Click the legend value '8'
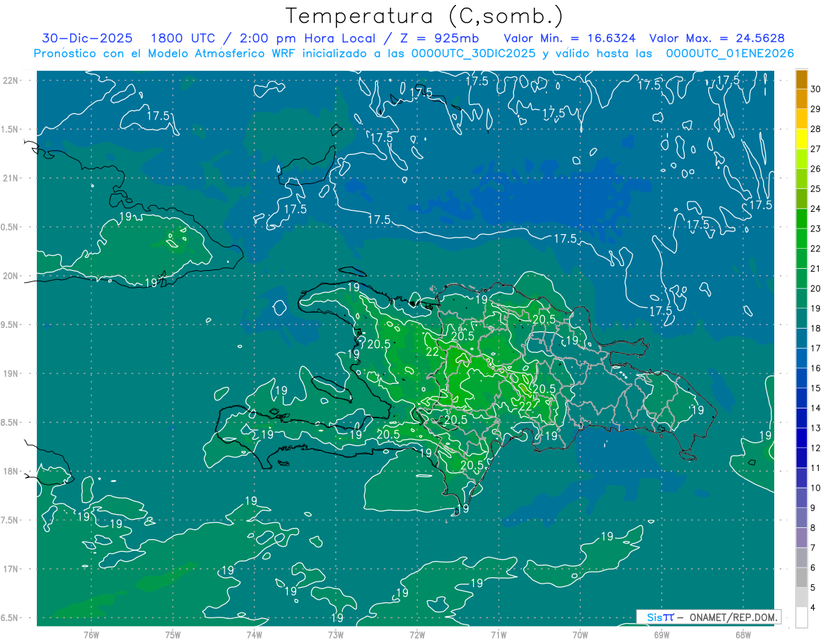Screen dimensions: 834x644 click(x=814, y=527)
